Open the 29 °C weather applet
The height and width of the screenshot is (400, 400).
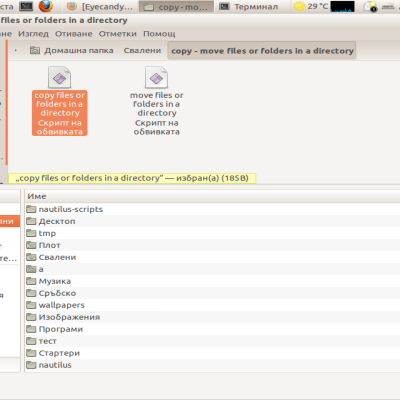[x=310, y=6]
